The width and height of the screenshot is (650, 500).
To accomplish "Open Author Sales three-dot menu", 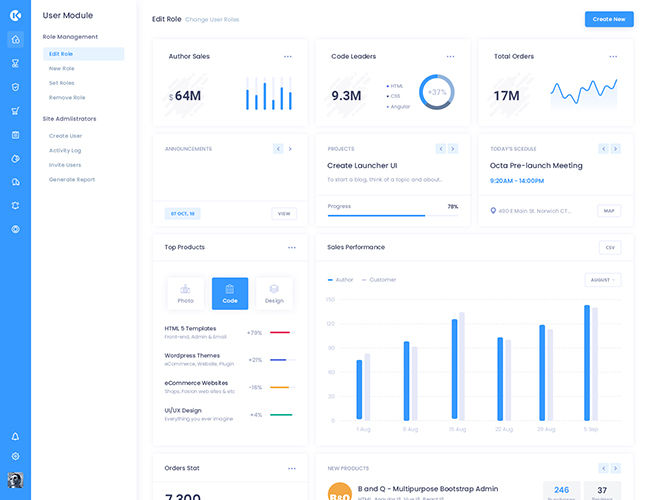I will pos(288,57).
